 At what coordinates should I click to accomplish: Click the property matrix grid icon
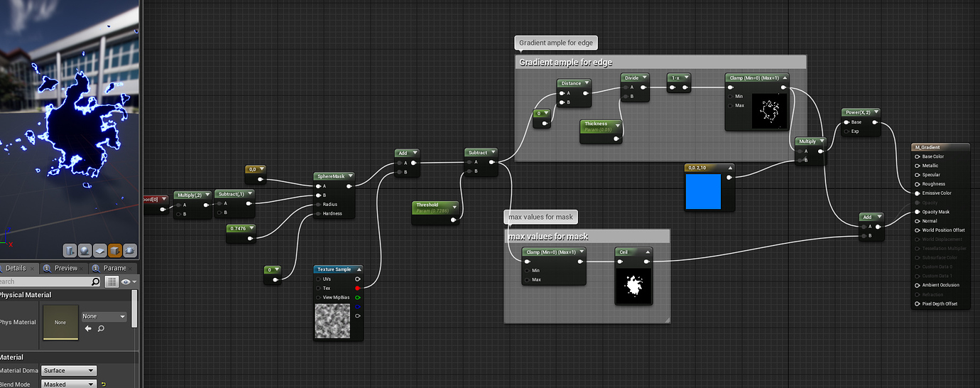pyautogui.click(x=111, y=282)
